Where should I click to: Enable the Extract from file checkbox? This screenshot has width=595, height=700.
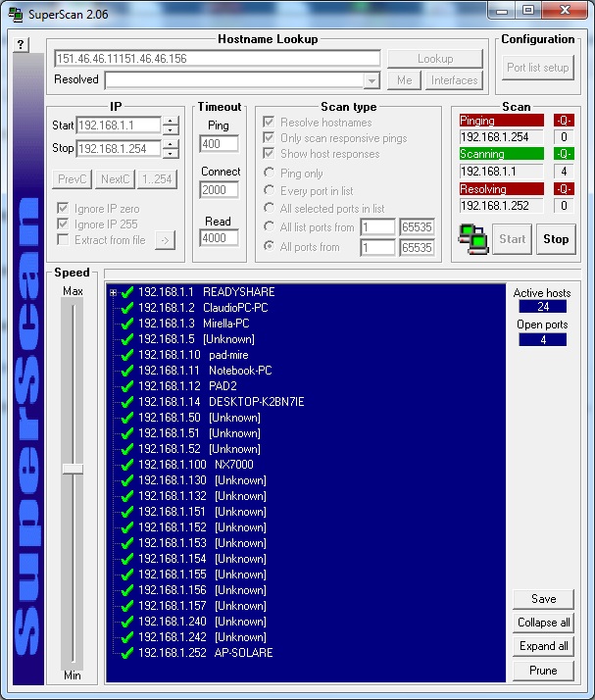click(63, 240)
